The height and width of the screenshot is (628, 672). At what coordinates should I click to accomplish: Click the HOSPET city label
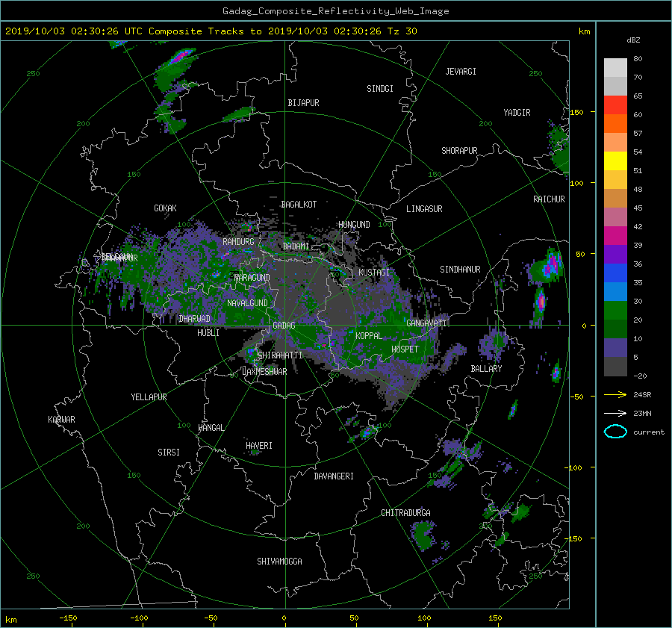(x=405, y=349)
